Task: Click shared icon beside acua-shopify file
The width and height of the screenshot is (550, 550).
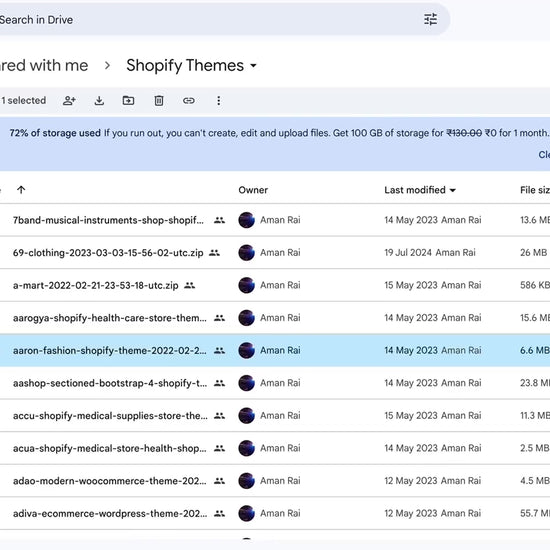Action: 220,448
